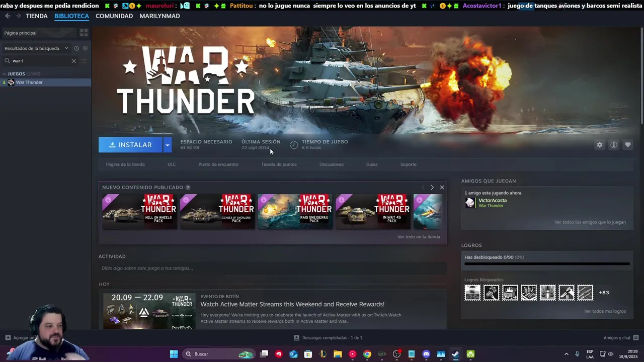Open the downloads icon in the bottom bar
The width and height of the screenshot is (644, 362).
[296, 338]
